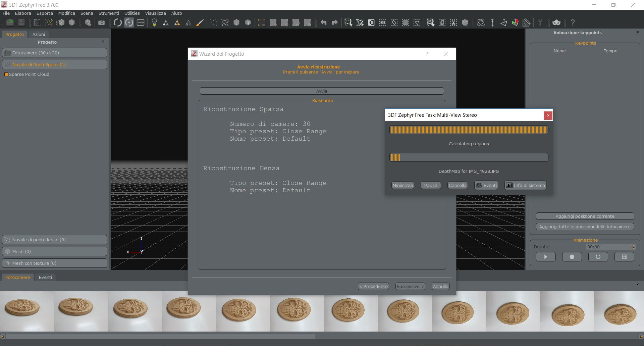Switch to WASD free navigation mode
644x346 pixels.
(141, 22)
